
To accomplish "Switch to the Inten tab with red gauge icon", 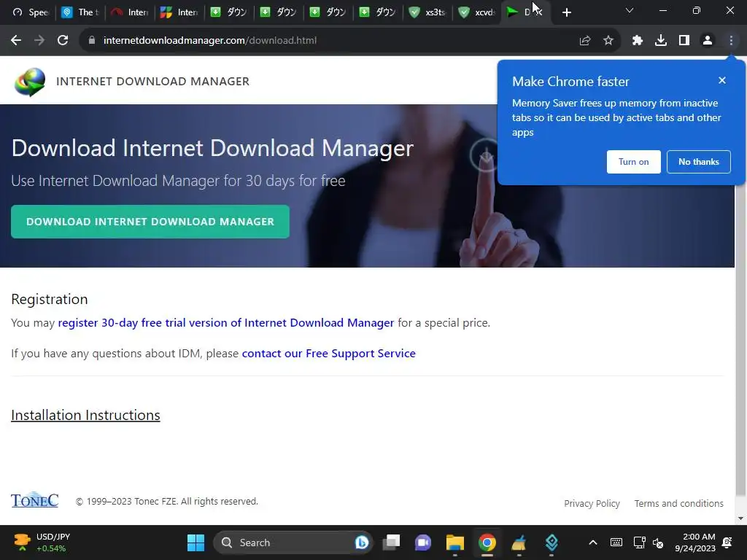I will [130, 12].
